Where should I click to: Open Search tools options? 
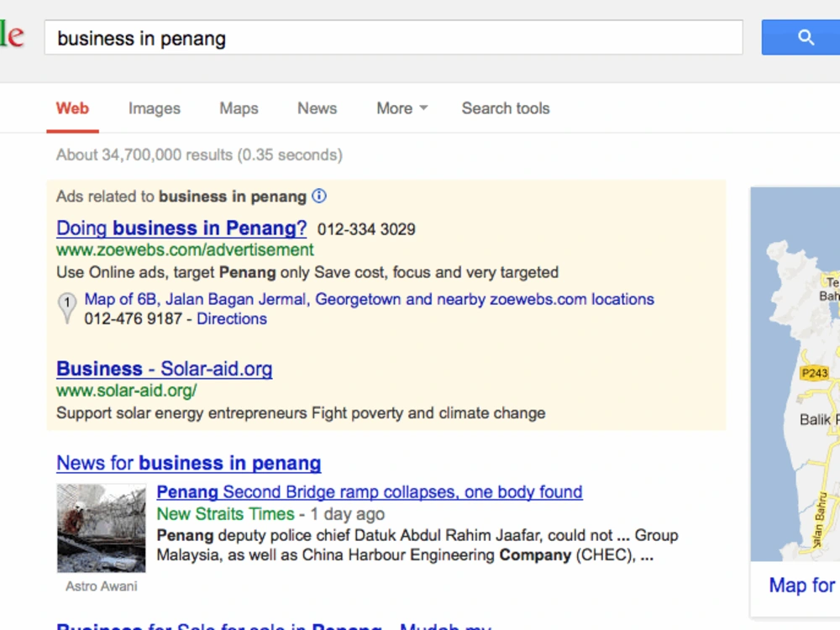point(506,108)
